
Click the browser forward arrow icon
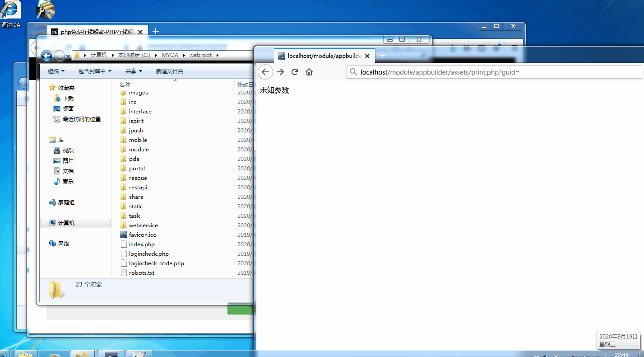(x=280, y=72)
